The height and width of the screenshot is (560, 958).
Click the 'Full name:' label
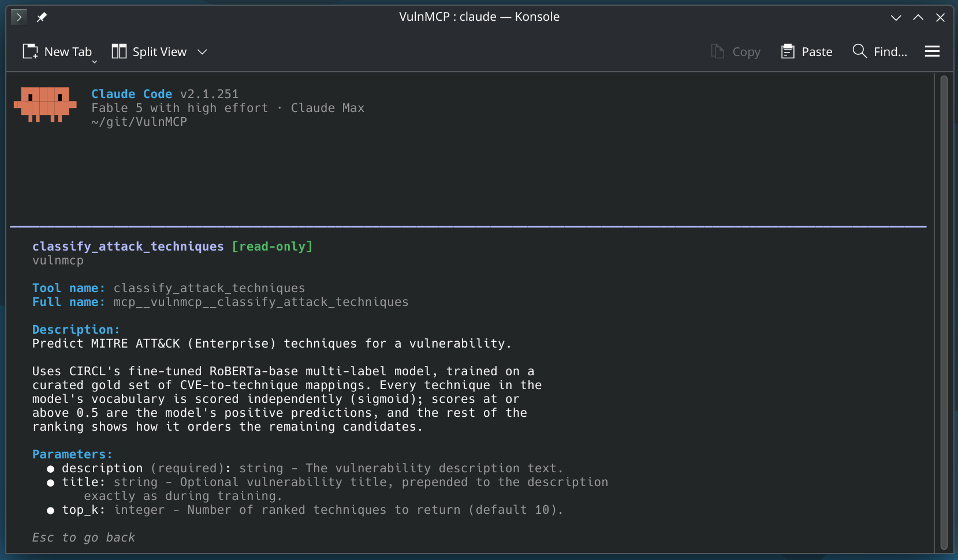[69, 302]
